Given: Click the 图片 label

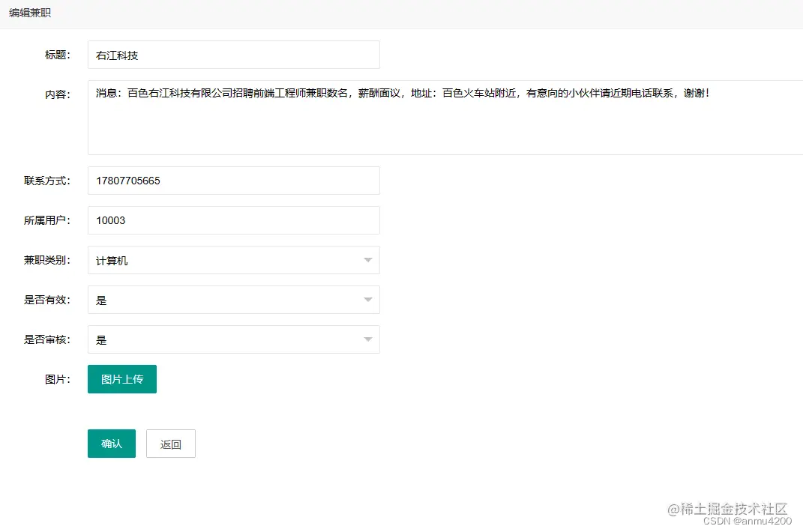Looking at the screenshot, I should pyautogui.click(x=57, y=379).
